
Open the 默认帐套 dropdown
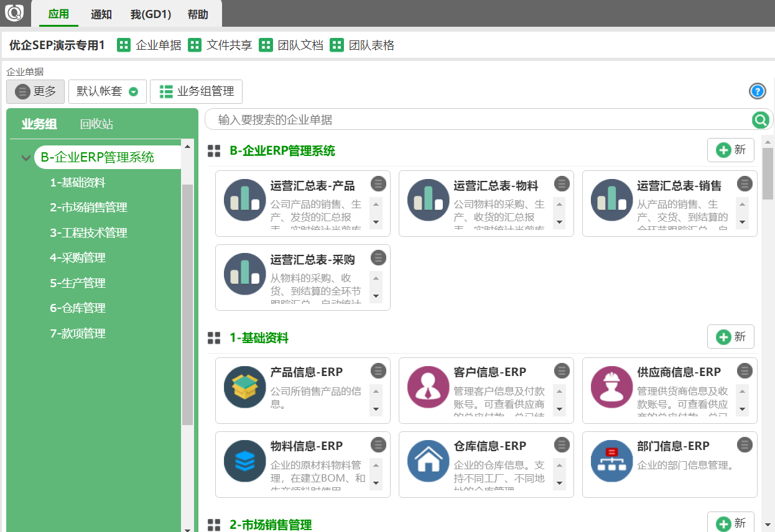coord(108,91)
